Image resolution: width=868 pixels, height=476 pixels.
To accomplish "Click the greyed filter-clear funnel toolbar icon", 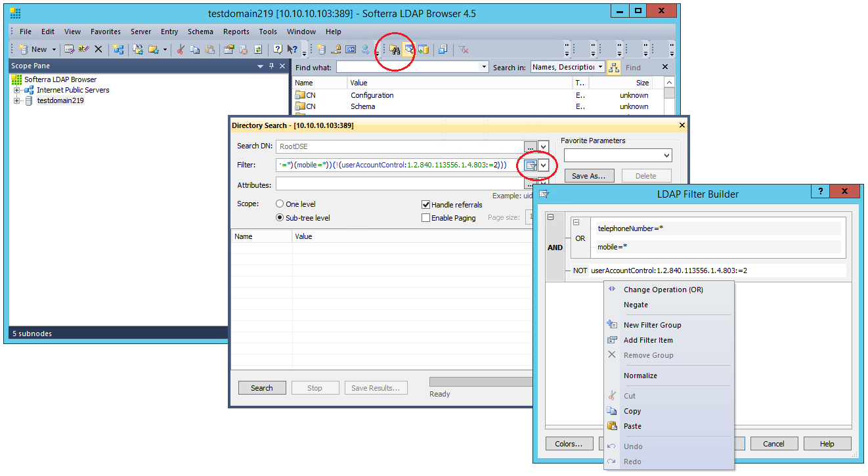I will [464, 49].
